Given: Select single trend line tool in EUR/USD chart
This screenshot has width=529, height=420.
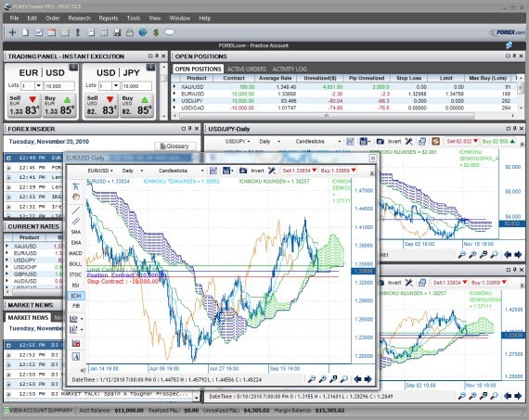Looking at the screenshot, I should tap(76, 210).
